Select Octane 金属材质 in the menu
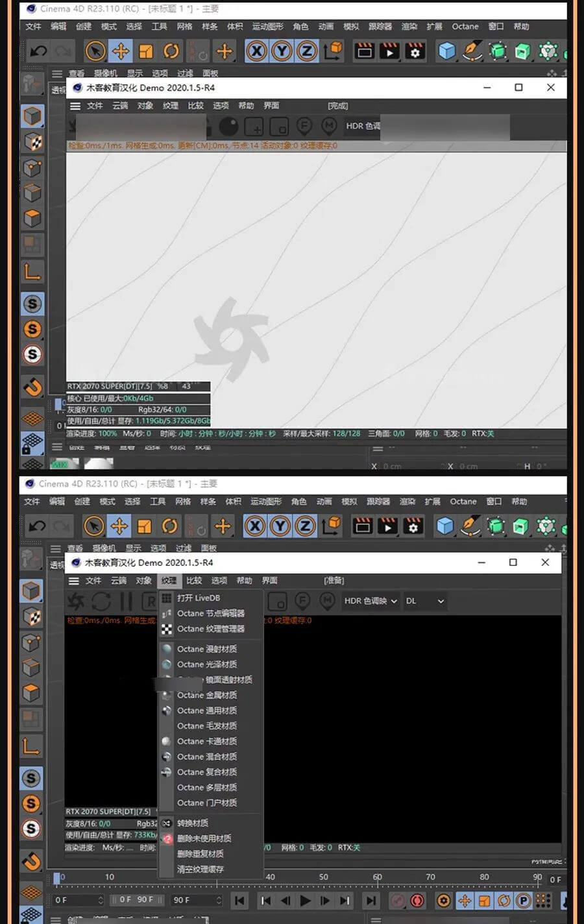The image size is (584, 924). (x=206, y=695)
